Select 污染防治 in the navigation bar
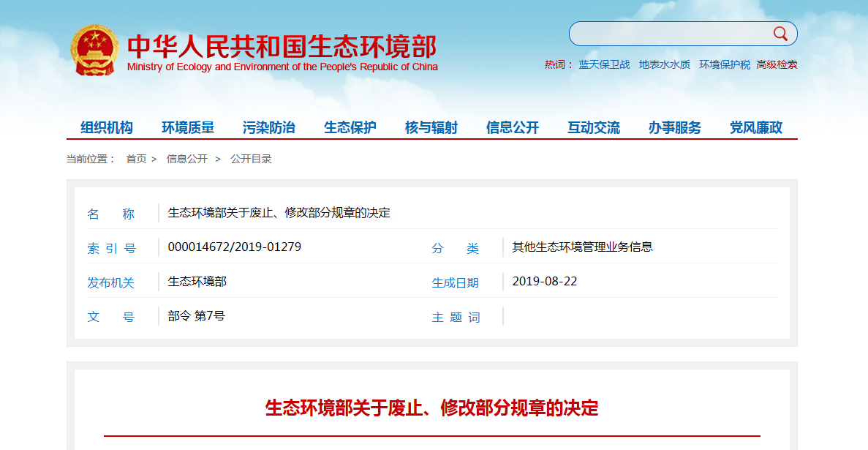The image size is (868, 450). click(269, 127)
